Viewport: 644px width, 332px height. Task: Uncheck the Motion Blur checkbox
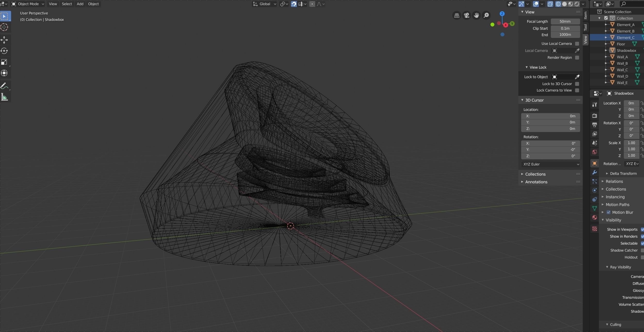click(x=608, y=212)
